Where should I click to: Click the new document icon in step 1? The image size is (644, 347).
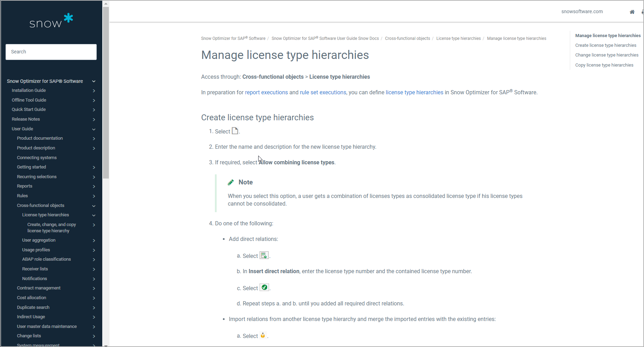pos(235,131)
